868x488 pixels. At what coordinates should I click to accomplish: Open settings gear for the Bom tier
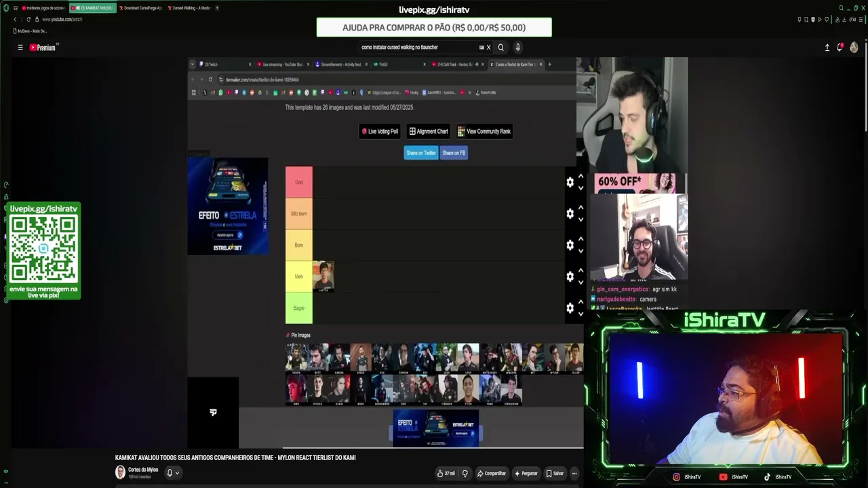point(570,245)
